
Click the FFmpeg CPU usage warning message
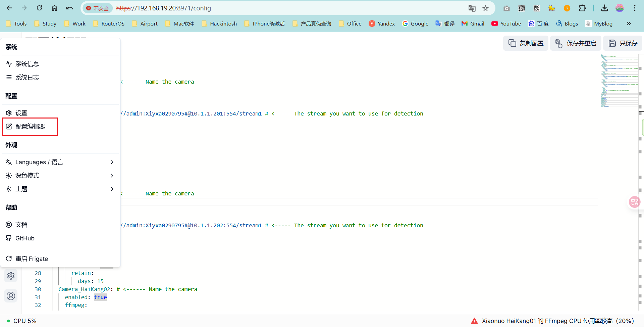[553, 321]
